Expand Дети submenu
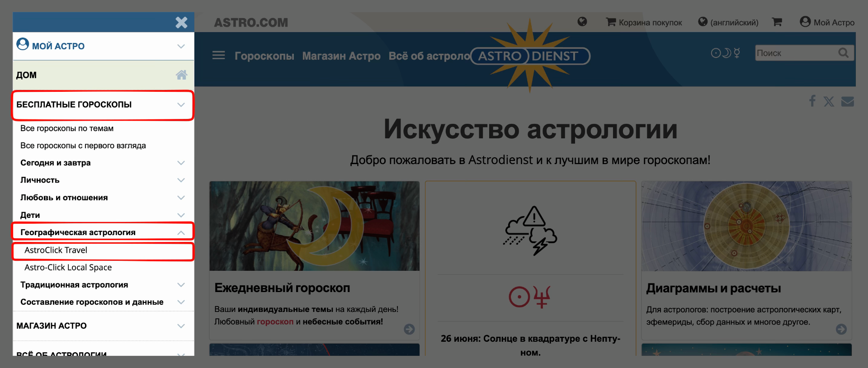 click(x=181, y=215)
